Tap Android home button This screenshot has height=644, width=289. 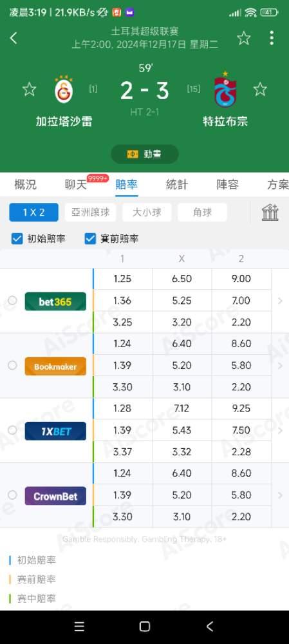point(144,627)
